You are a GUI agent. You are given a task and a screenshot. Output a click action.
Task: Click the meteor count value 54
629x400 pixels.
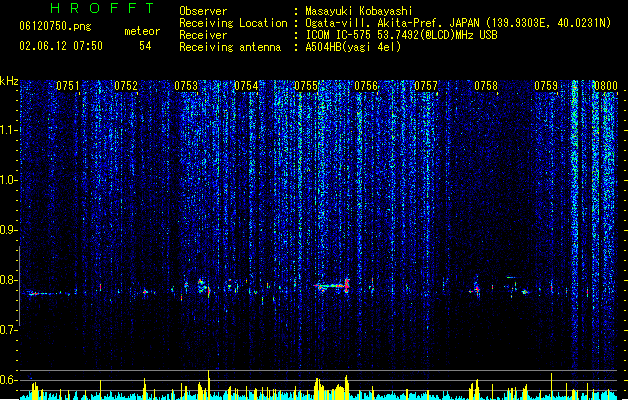[x=145, y=46]
